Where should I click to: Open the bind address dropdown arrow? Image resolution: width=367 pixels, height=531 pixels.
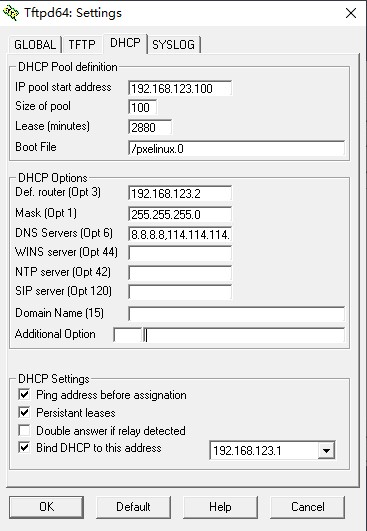326,450
